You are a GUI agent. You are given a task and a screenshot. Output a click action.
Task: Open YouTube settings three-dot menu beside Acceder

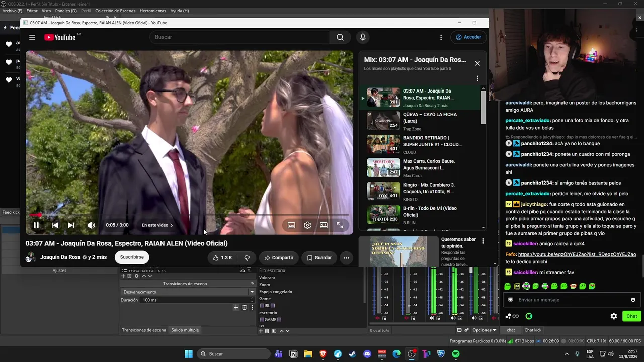(441, 37)
